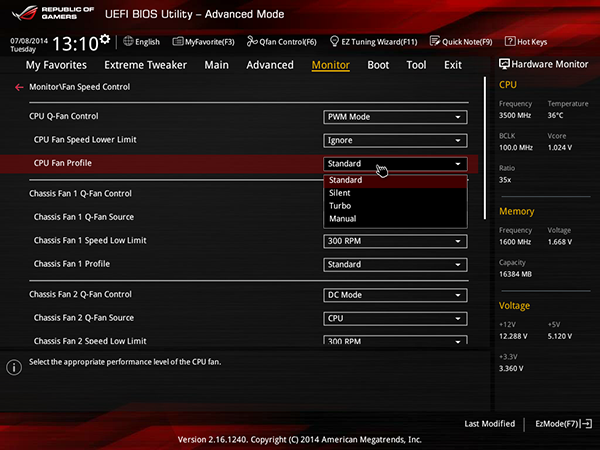Click the globe language icon
The image size is (600, 450).
coord(128,41)
